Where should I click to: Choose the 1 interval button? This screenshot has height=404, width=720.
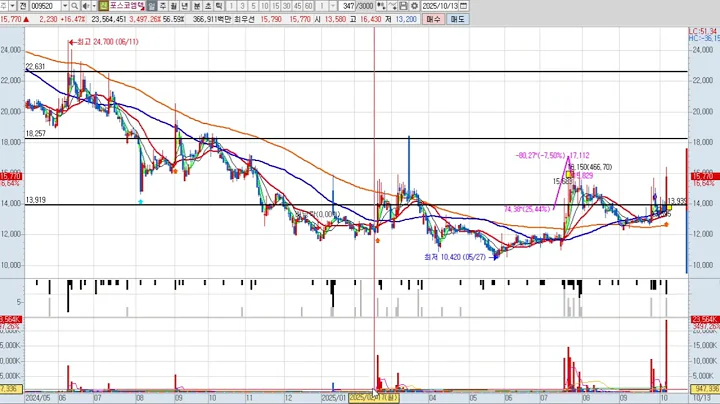pyautogui.click(x=231, y=6)
